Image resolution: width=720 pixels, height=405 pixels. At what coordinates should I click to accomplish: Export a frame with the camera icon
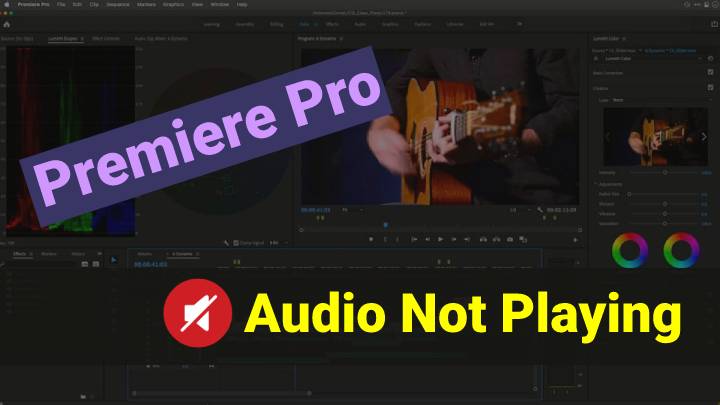510,239
